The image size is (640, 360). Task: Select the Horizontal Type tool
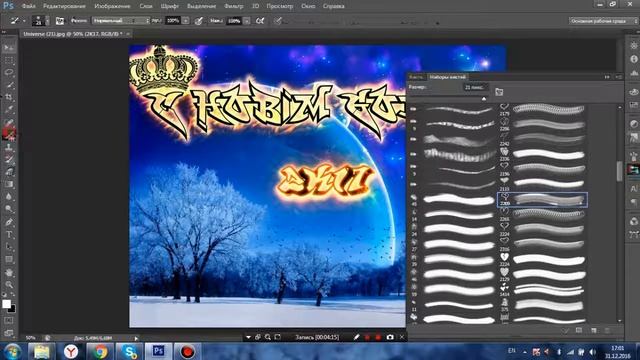tap(9, 235)
